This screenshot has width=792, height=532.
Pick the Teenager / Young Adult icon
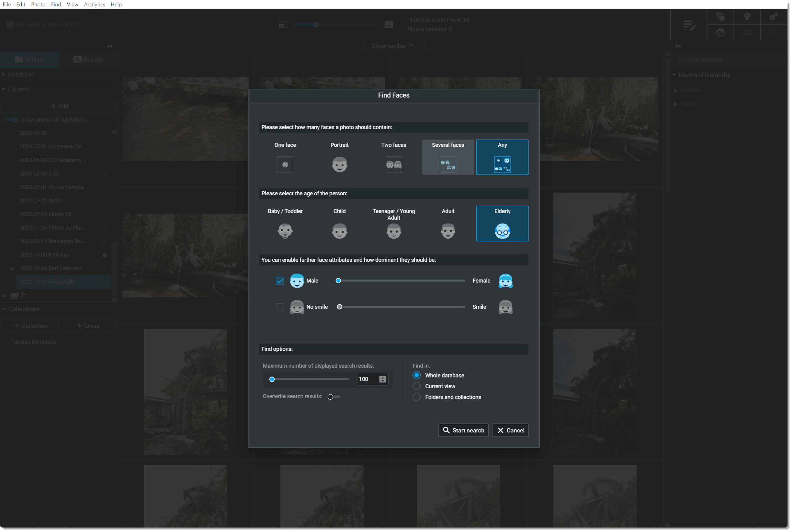coord(394,231)
